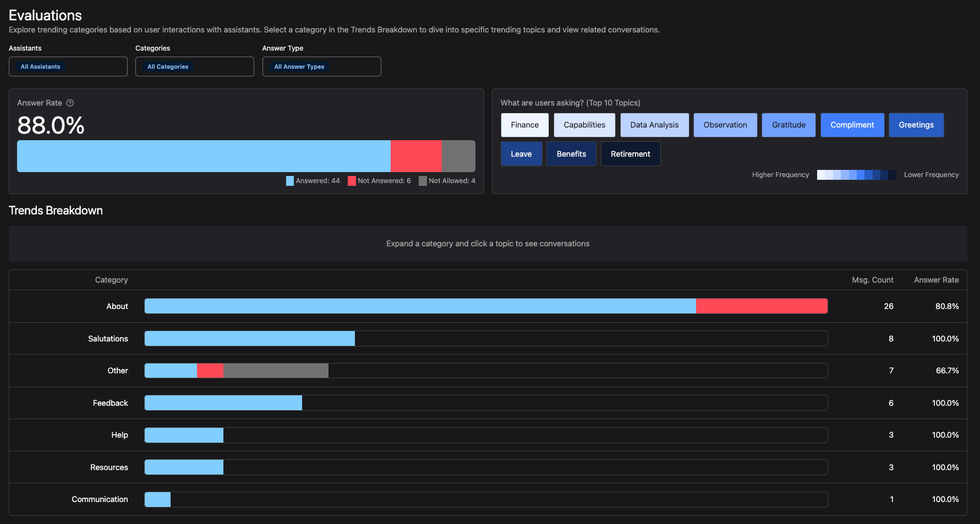Expand the Salutations category row
Image resolution: width=980 pixels, height=524 pixels.
pyautogui.click(x=108, y=339)
